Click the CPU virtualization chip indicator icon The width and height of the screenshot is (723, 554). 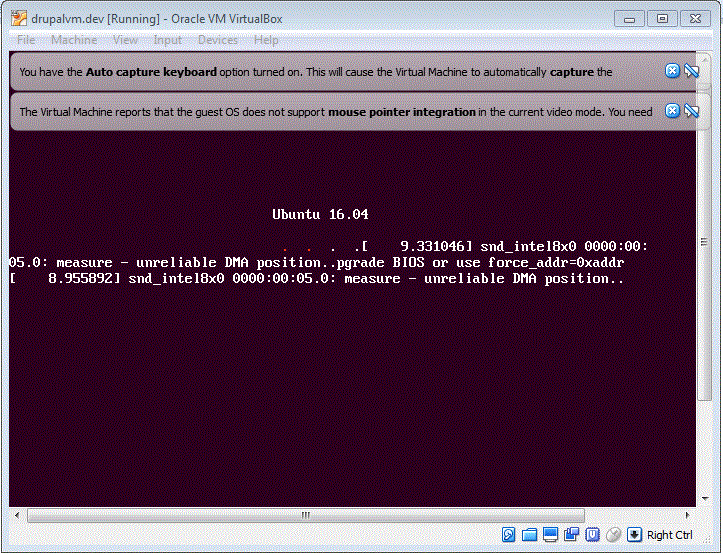(592, 534)
